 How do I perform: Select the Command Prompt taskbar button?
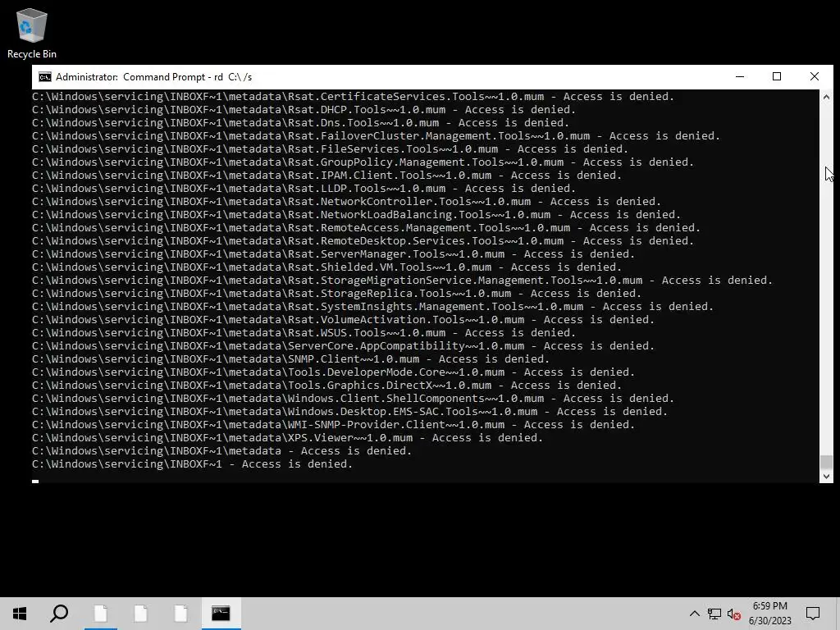click(x=221, y=614)
